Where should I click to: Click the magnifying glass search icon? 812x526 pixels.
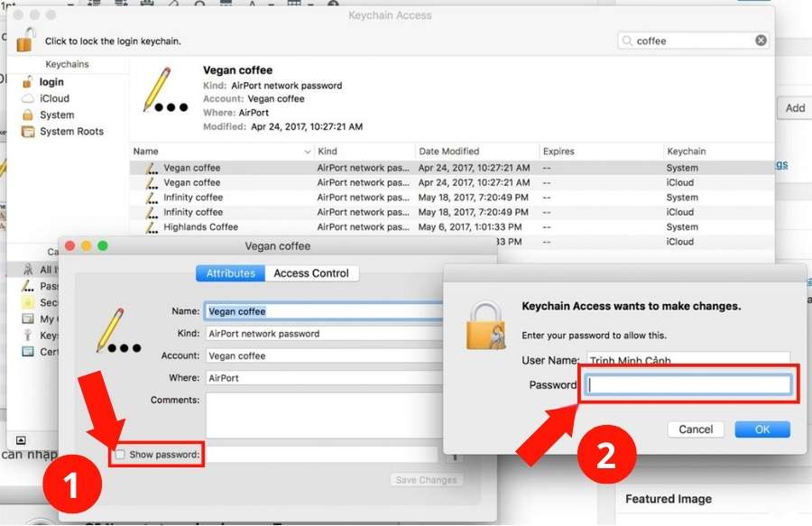628,41
